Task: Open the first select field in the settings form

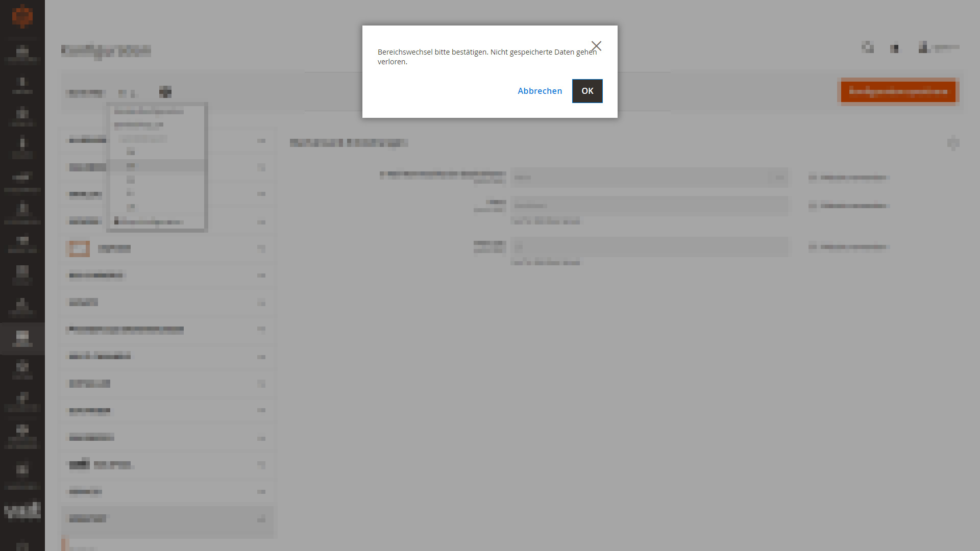Action: [x=648, y=177]
